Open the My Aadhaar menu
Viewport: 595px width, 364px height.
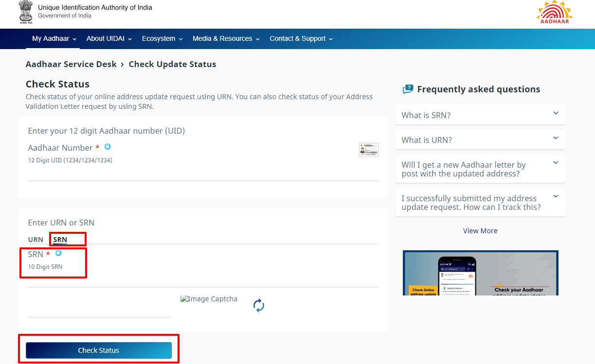tap(54, 39)
